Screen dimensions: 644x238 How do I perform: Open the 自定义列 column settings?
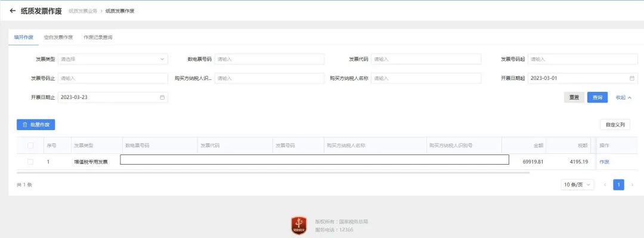pos(615,125)
